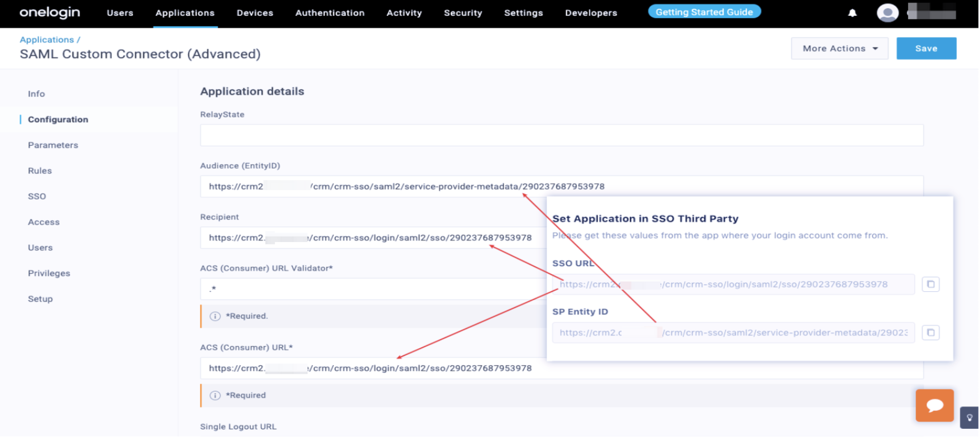Open the Developers menu
This screenshot has height=438, width=980.
[x=591, y=13]
